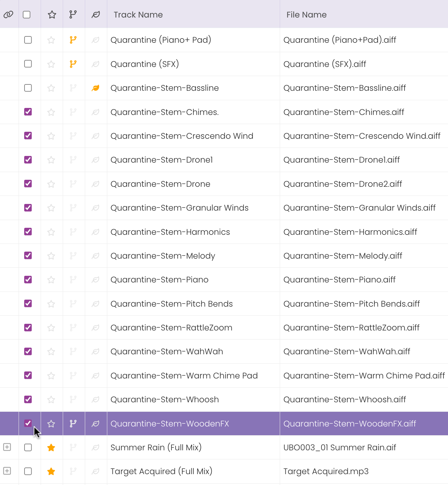Click orange leaf icon for Quarantine-Stem-Bassline
This screenshot has height=485, width=448.
[x=95, y=88]
